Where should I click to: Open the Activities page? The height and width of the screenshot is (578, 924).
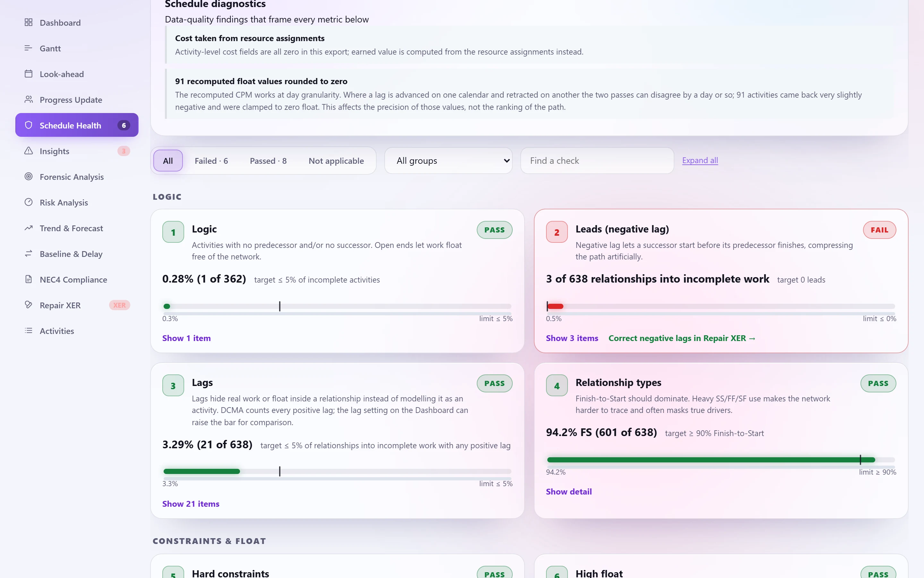pos(77,331)
